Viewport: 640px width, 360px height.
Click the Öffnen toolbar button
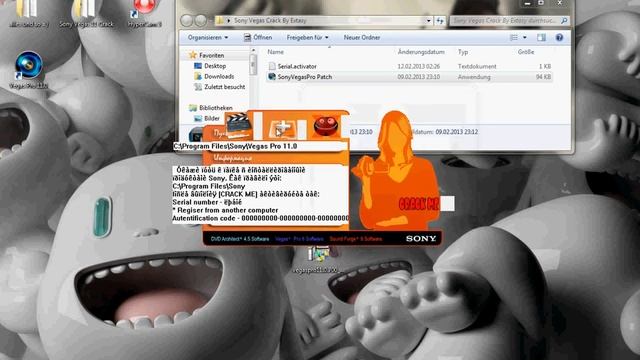(x=258, y=38)
